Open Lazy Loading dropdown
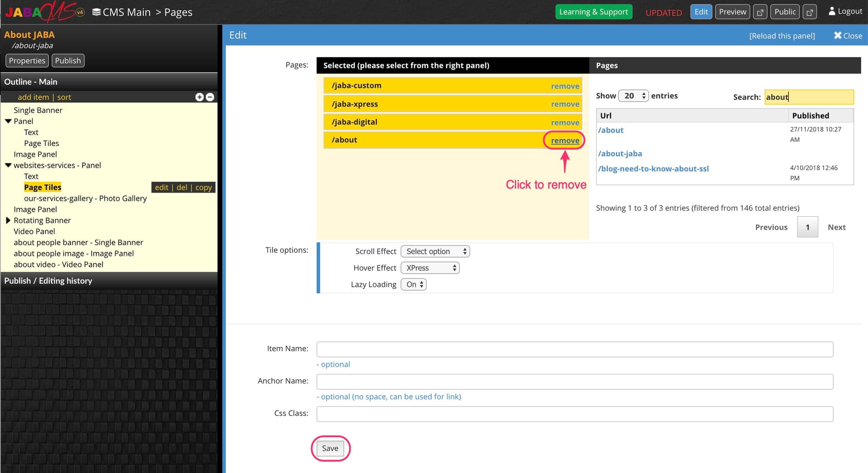Screen dimensions: 868x473 click(414, 284)
